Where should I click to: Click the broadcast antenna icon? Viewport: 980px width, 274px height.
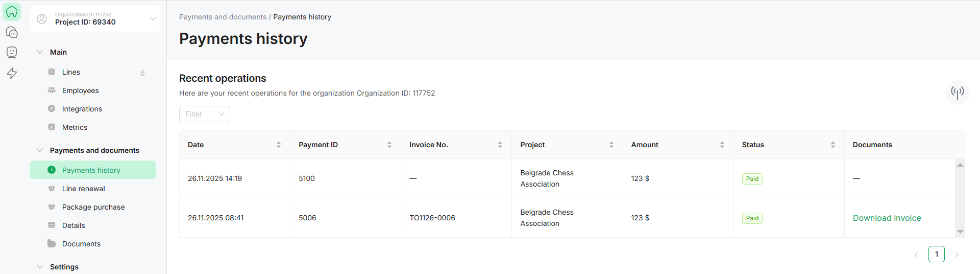[957, 92]
